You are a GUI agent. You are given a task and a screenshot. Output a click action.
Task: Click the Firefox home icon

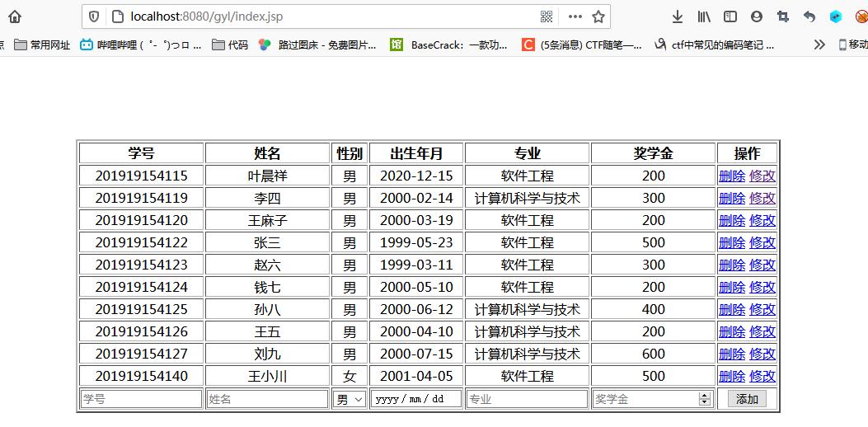click(15, 16)
